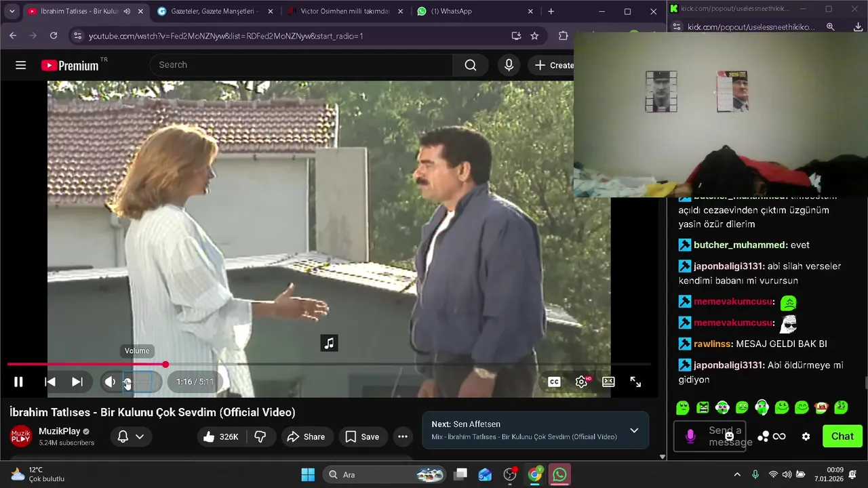868x488 pixels.
Task: Enter full screen mode
Action: tap(635, 382)
